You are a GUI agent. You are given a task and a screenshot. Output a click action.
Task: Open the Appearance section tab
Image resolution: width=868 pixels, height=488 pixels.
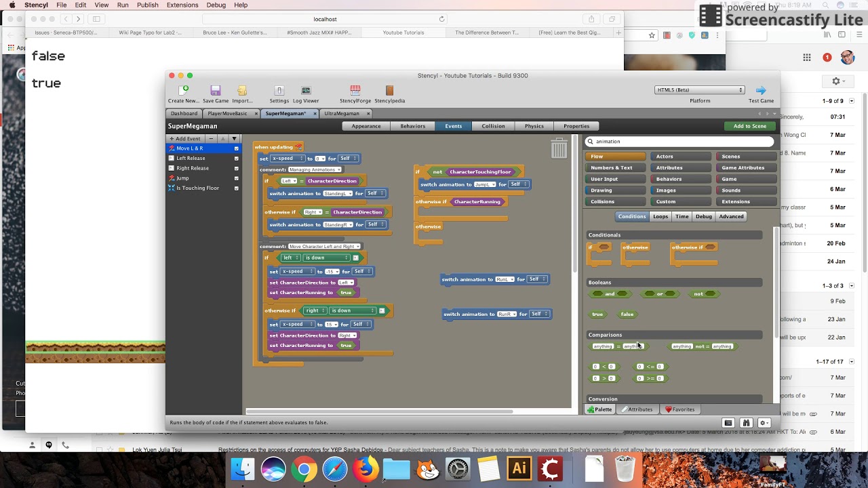click(x=366, y=126)
